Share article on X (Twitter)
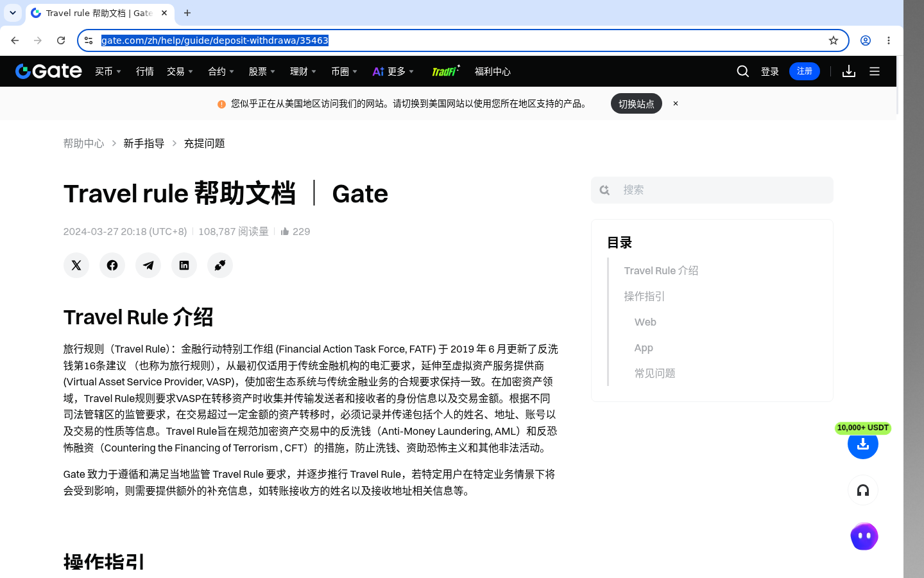This screenshot has height=578, width=924. [76, 265]
